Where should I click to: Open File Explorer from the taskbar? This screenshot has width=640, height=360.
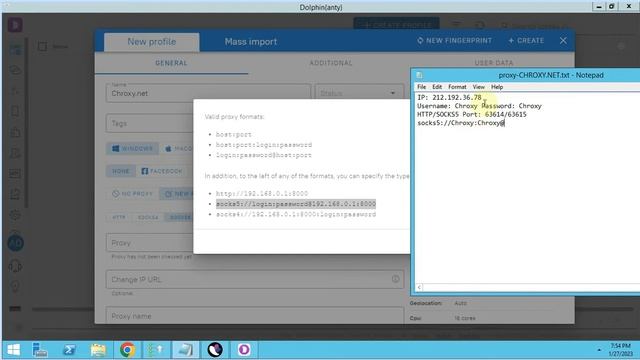coord(98,350)
